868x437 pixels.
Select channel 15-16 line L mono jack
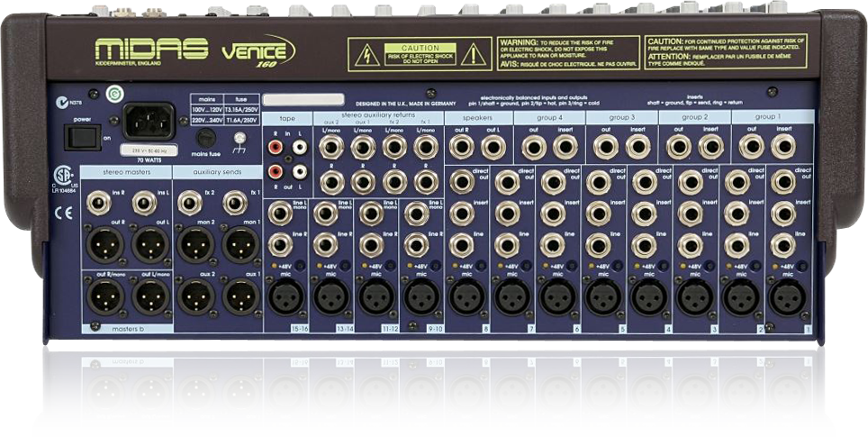280,214
